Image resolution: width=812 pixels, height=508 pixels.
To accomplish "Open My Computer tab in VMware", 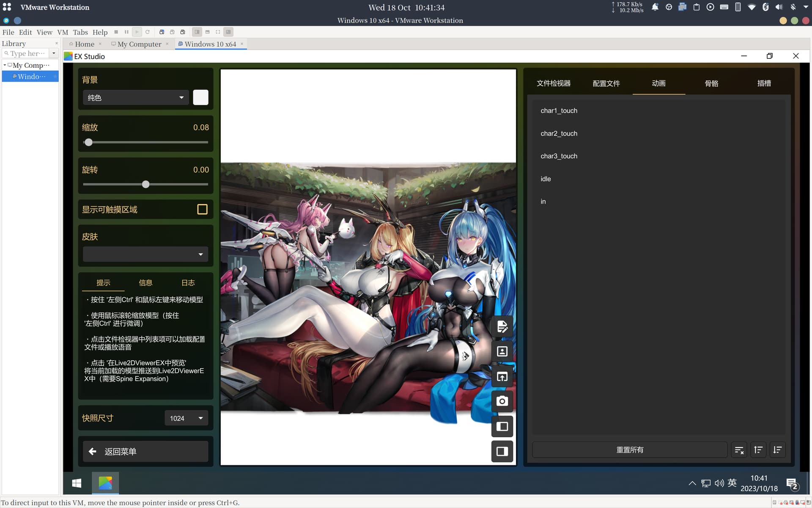I will 139,44.
